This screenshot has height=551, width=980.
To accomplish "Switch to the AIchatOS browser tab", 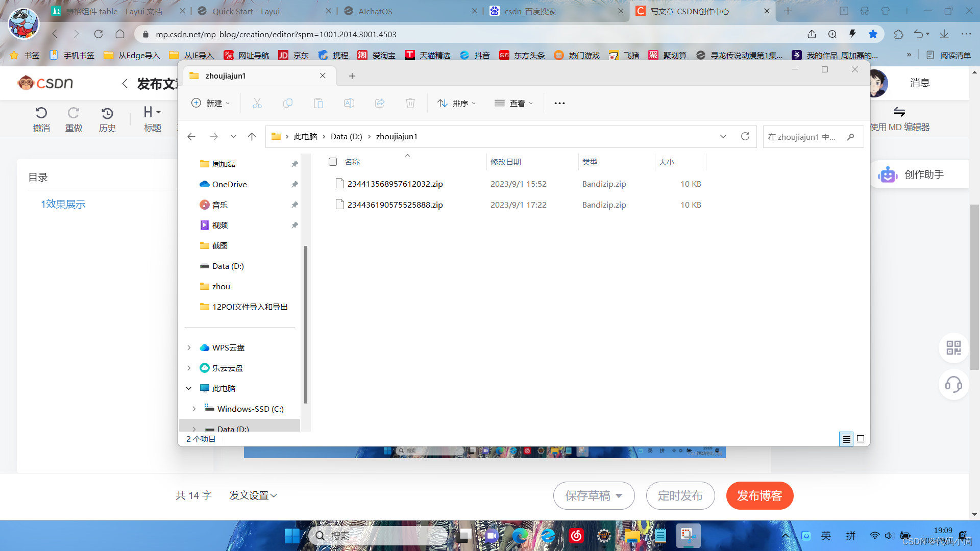I will click(375, 11).
